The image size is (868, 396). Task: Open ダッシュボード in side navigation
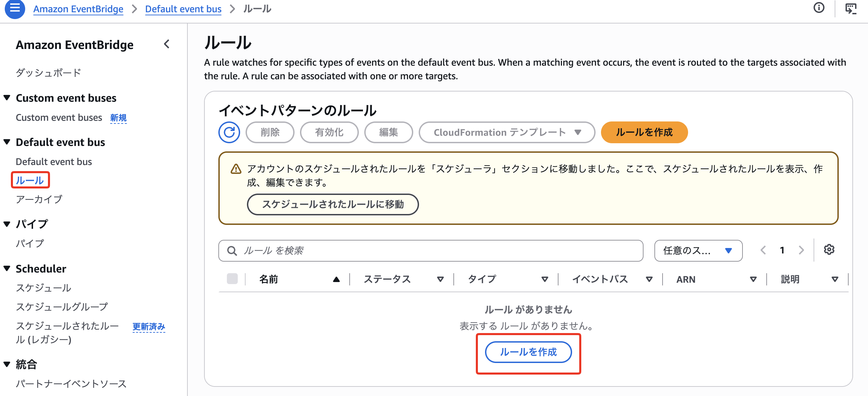tap(48, 72)
